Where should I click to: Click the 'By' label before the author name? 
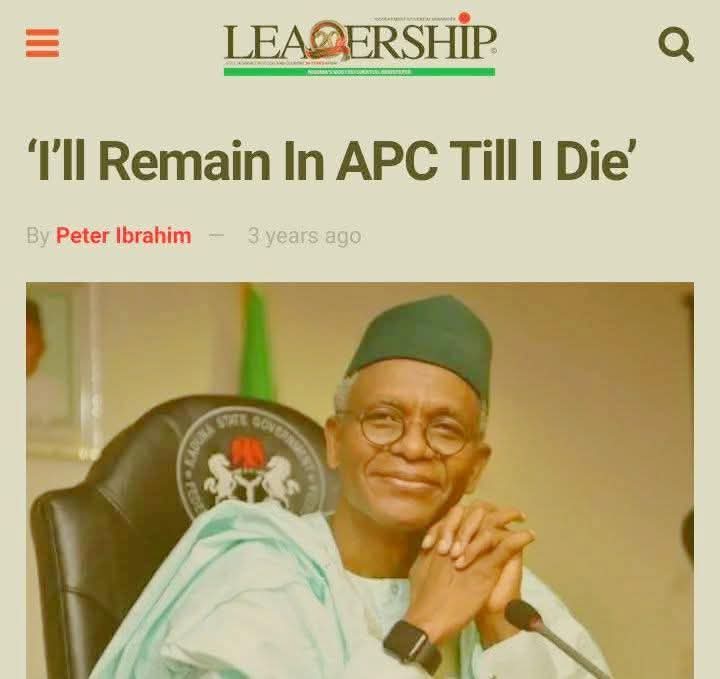(38, 236)
